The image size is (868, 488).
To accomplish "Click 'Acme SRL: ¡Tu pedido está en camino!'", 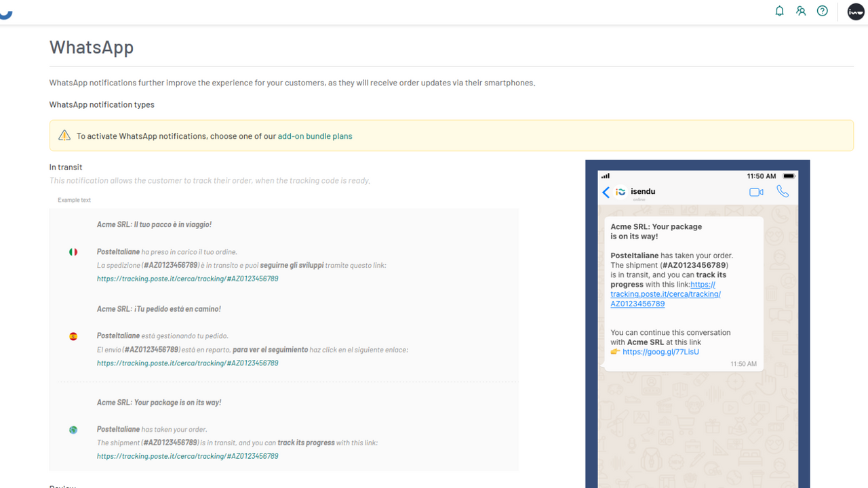I will coord(159,309).
